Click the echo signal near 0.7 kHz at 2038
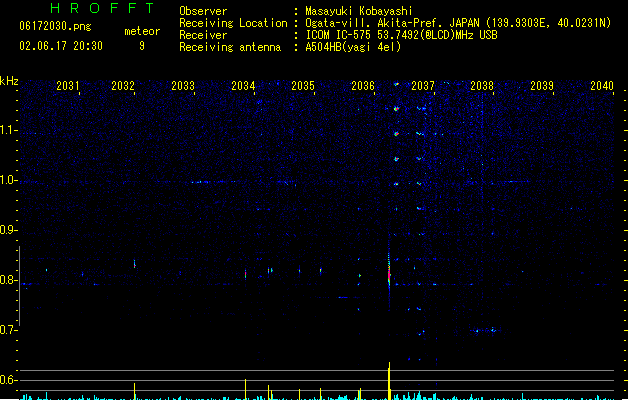The height and width of the screenshot is (400, 629). 486,331
